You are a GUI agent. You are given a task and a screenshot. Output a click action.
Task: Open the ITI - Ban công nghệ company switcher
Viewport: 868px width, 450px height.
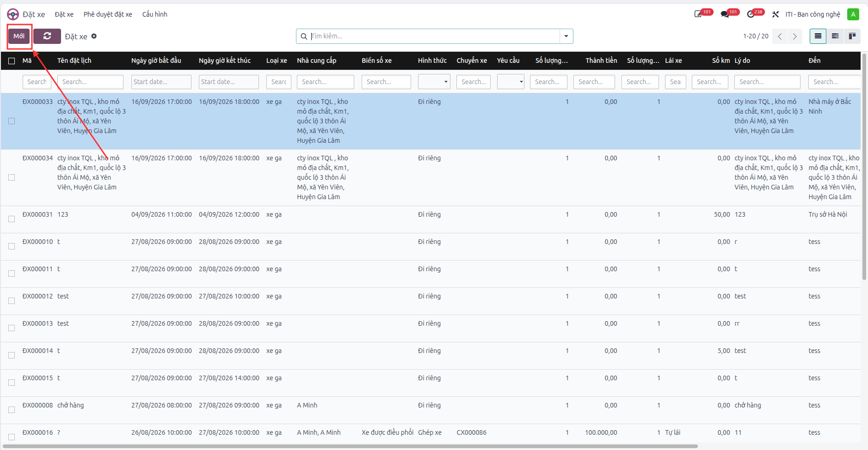(x=813, y=14)
